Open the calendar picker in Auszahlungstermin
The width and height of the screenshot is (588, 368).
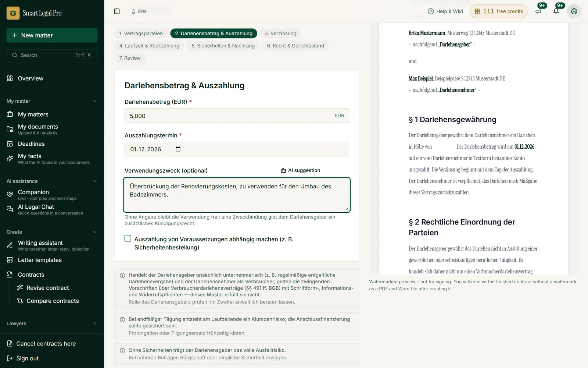(178, 149)
